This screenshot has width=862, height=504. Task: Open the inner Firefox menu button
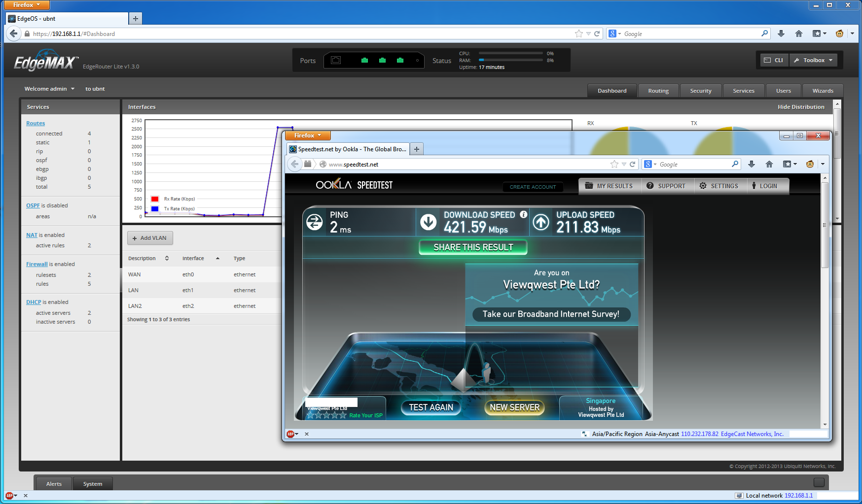(x=307, y=135)
